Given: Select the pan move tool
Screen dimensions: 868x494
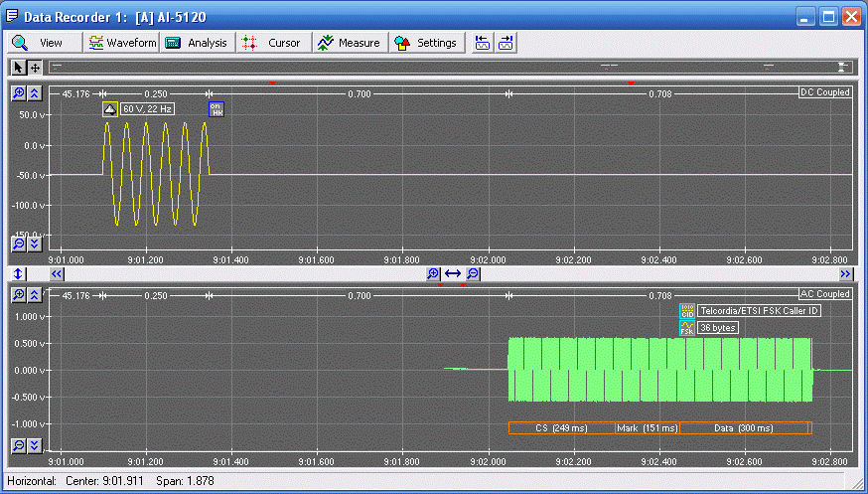Looking at the screenshot, I should pyautogui.click(x=35, y=68).
